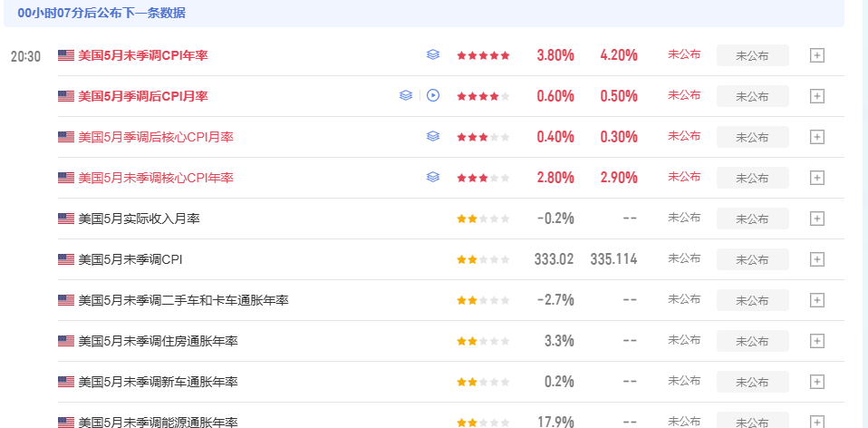
Task: Expand plus box for 美国5月未季调核心CPI年率
Action: (x=817, y=178)
